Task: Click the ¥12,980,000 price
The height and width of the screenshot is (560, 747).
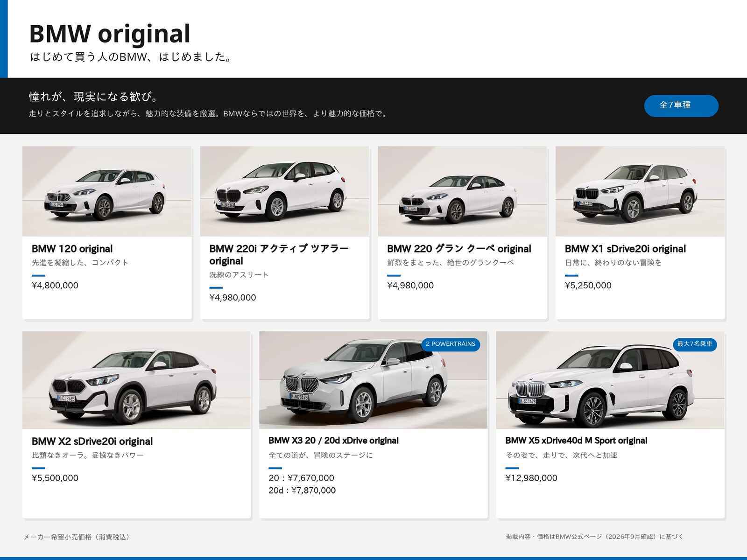Action: 531,478
